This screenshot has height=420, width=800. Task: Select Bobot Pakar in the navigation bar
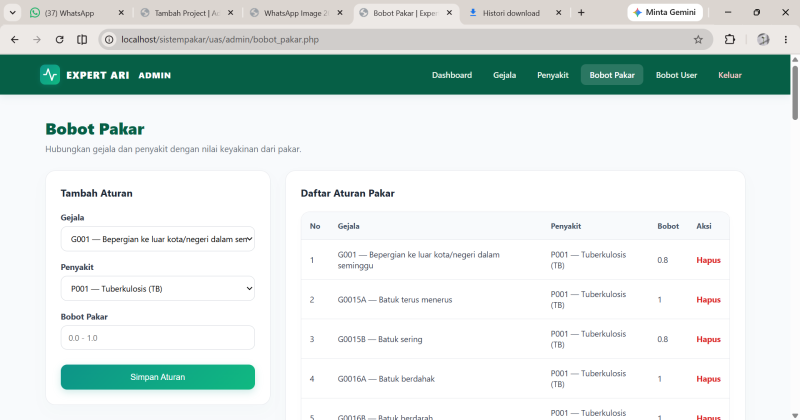612,75
